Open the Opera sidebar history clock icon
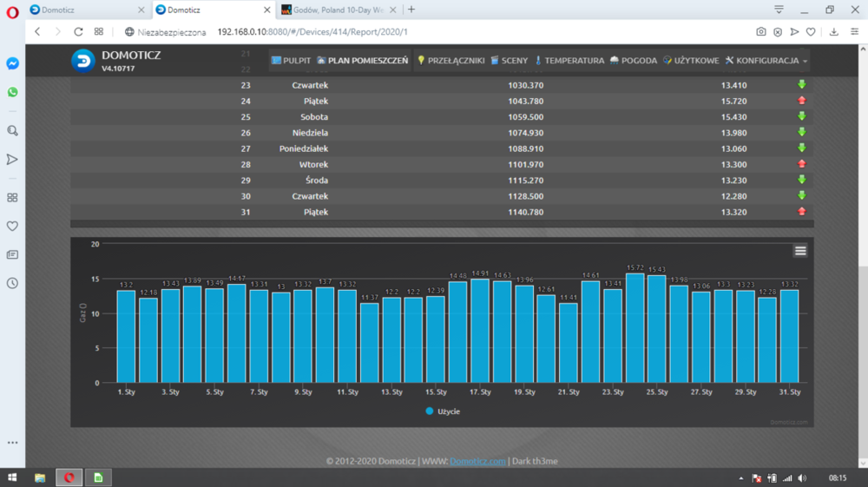The height and width of the screenshot is (487, 868). [x=12, y=283]
